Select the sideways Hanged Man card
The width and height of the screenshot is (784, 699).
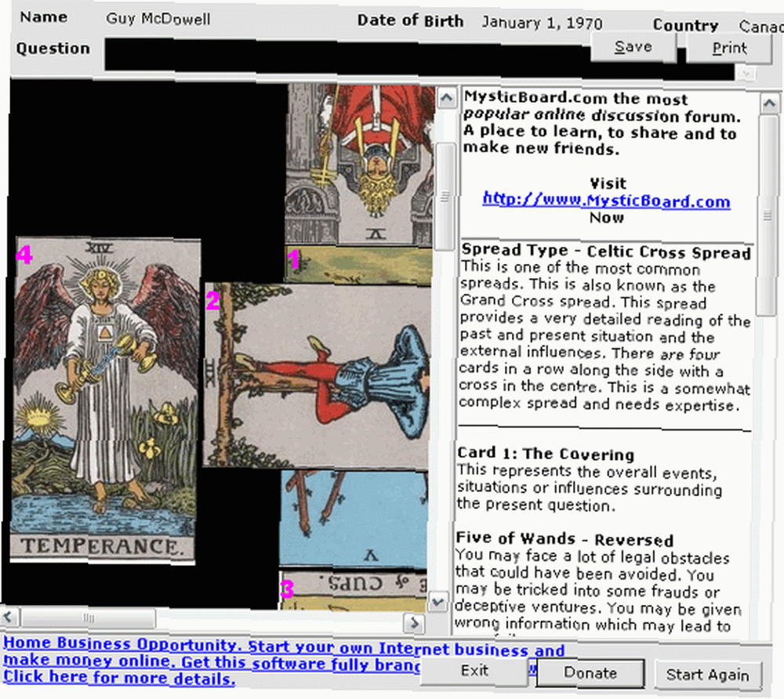click(x=316, y=375)
